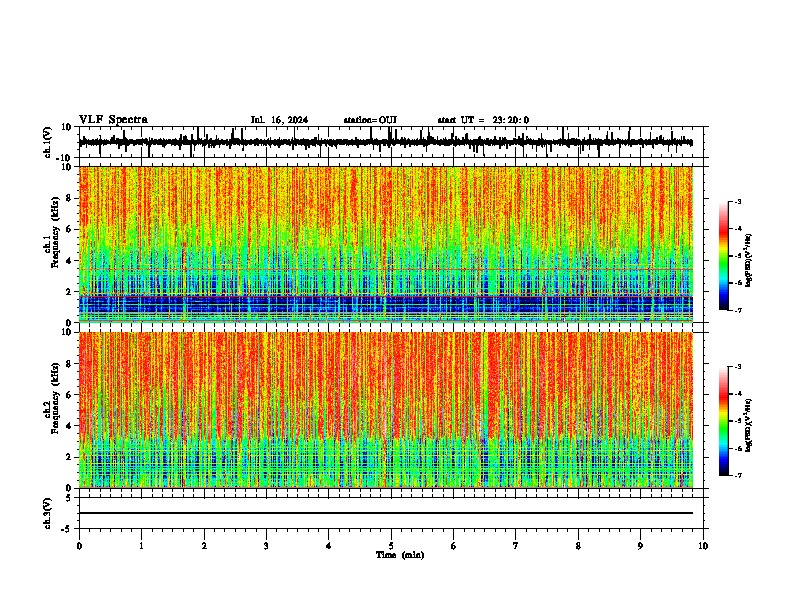Click the 'Time (min)' axis label
The image size is (792, 612).
(x=400, y=555)
